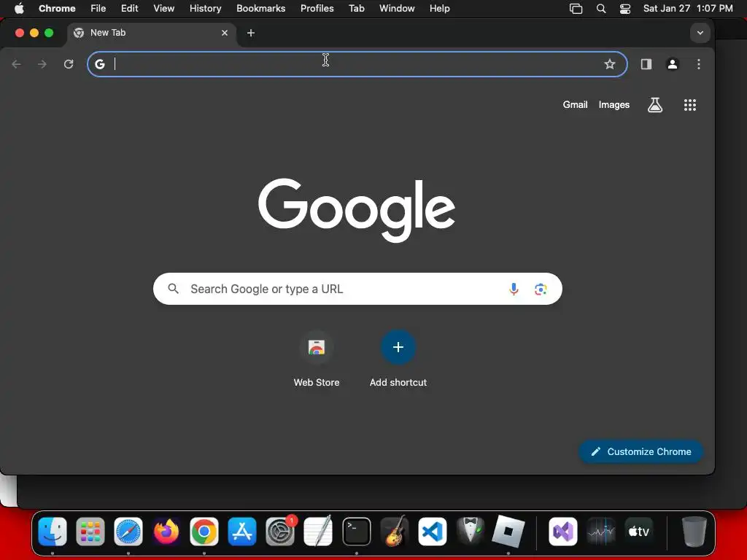This screenshot has height=560, width=747.
Task: Open the Edit menu
Action: point(129,9)
